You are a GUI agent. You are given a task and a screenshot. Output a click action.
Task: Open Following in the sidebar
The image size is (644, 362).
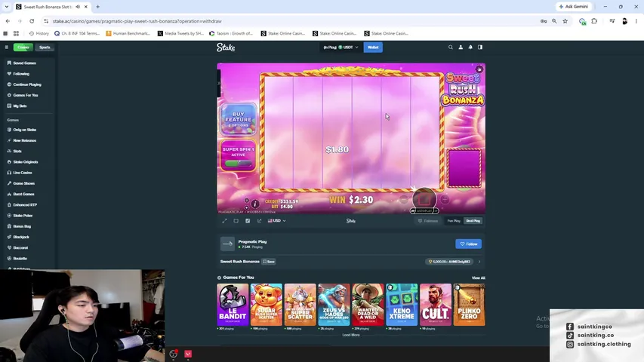(21, 74)
